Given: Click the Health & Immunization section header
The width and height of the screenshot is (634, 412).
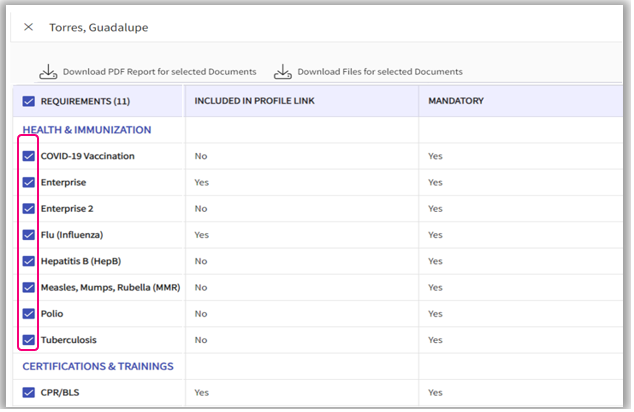Looking at the screenshot, I should 87,130.
